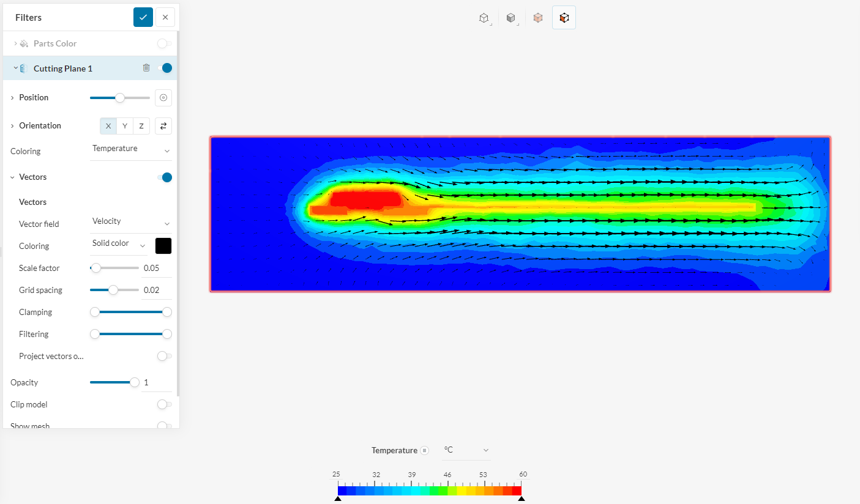Close the Filters panel
Viewport: 860px width, 504px height.
pyautogui.click(x=165, y=17)
